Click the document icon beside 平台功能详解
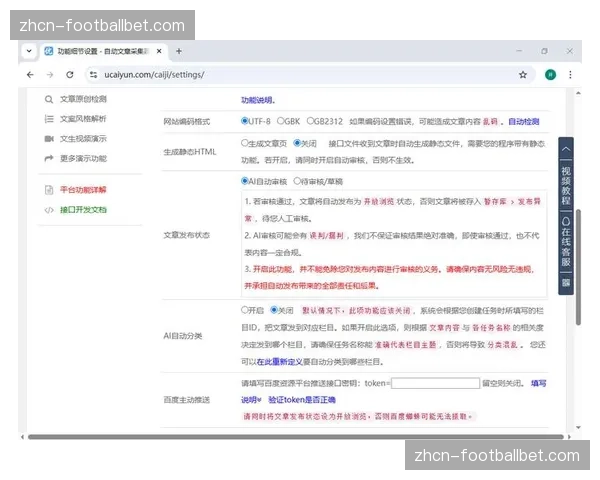Screen dimensions: 600x480 point(49,190)
